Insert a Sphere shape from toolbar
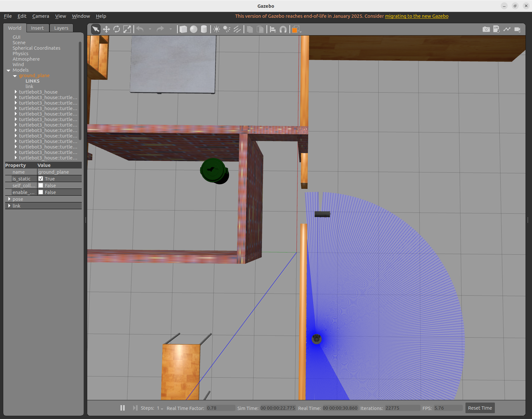The image size is (532, 419). point(193,29)
